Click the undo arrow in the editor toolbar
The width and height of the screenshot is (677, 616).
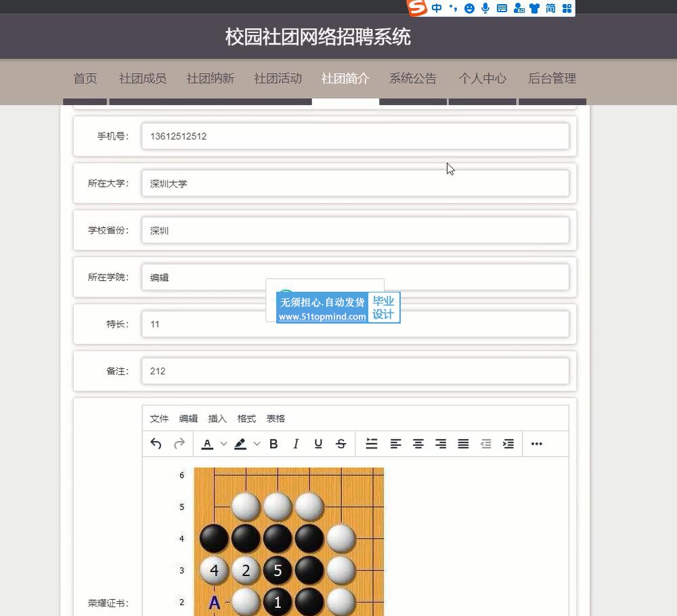coord(156,444)
